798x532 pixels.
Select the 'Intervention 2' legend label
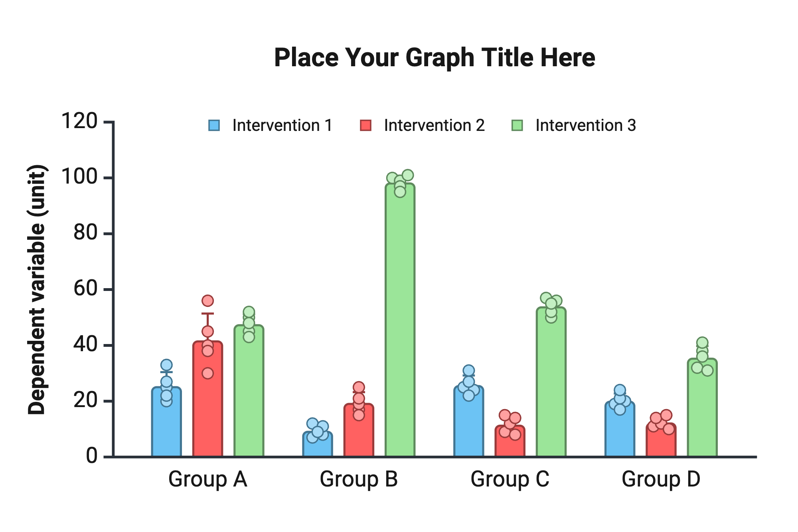click(x=434, y=125)
